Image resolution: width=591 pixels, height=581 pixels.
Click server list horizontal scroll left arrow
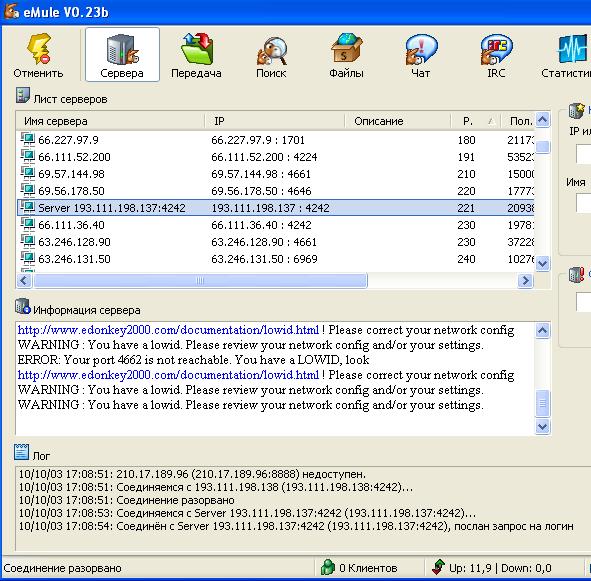24,281
